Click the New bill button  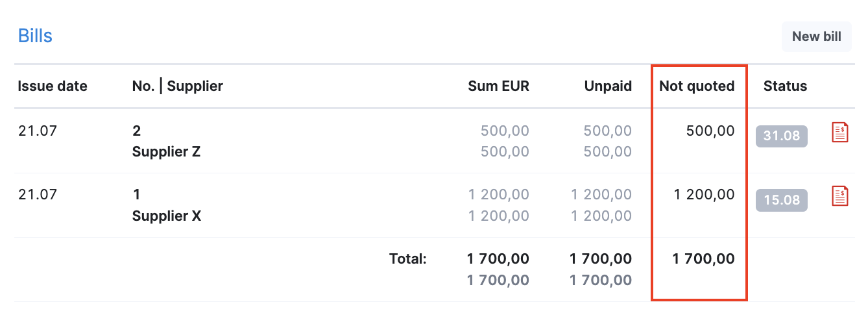point(816,36)
